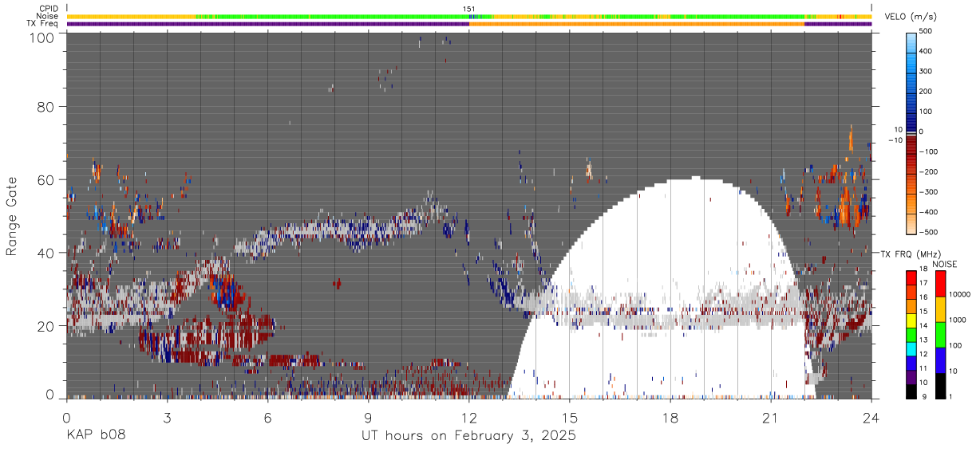
Task: Click the TX Freq strip above the plot
Action: (469, 24)
